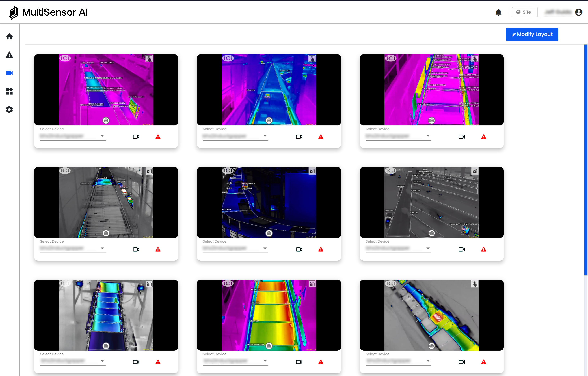Open the bottom-middle thermal conveyor feed
The width and height of the screenshot is (588, 376).
coord(269,315)
